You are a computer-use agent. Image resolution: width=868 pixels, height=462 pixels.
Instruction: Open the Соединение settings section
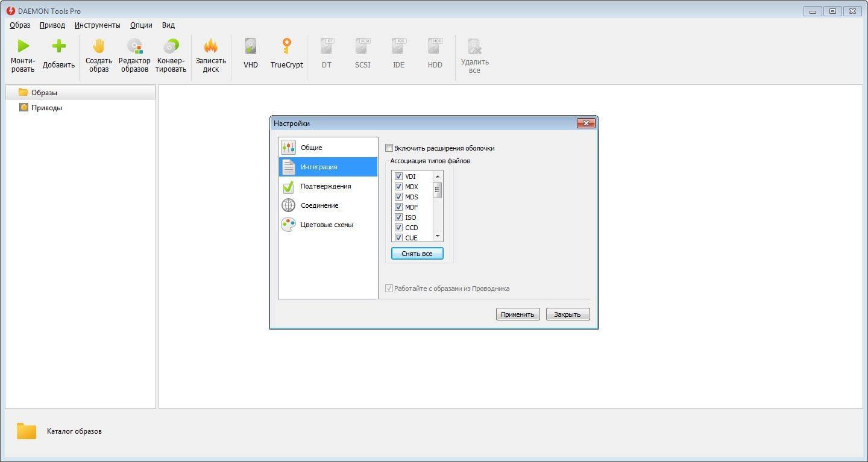[x=328, y=205]
